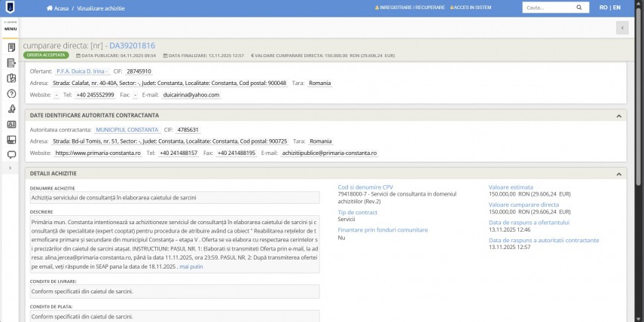Open the first document icon in sidebar
This screenshot has height=322, width=644.
click(x=11, y=47)
